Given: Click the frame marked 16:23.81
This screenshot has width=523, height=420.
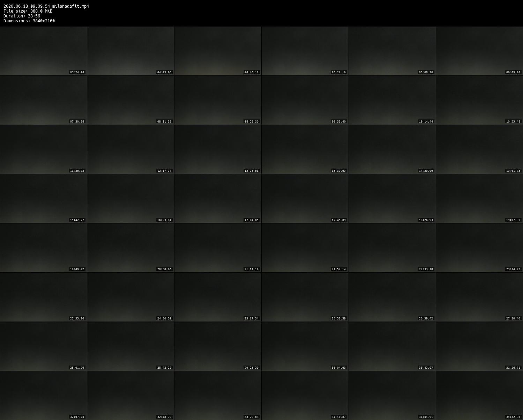Looking at the screenshot, I should pos(130,199).
